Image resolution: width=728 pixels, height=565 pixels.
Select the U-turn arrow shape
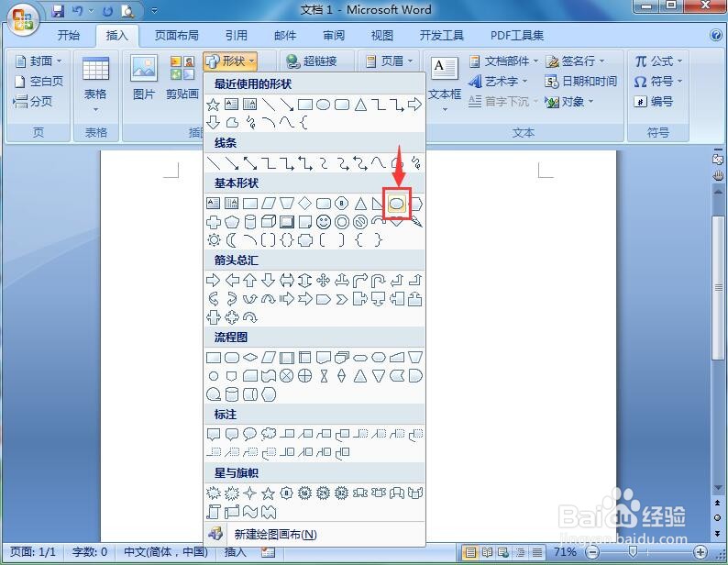[379, 280]
